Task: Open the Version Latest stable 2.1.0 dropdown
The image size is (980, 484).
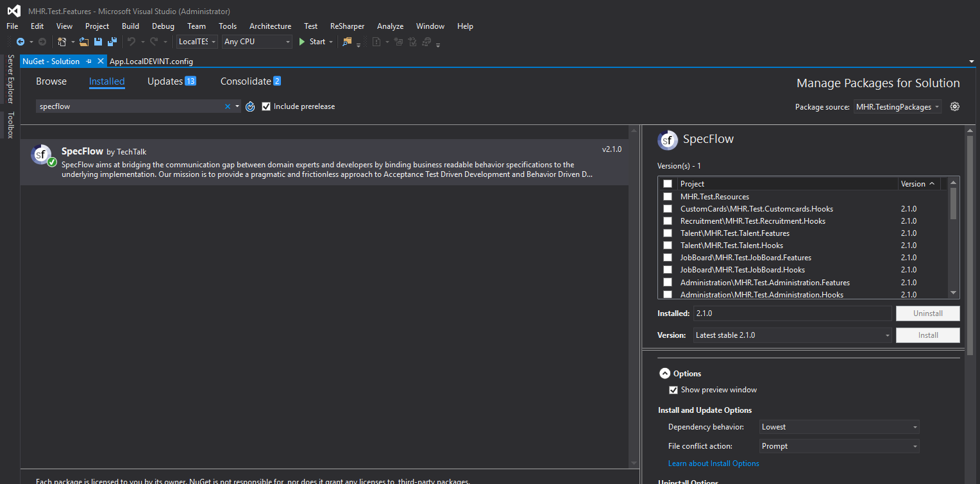Action: pyautogui.click(x=793, y=335)
